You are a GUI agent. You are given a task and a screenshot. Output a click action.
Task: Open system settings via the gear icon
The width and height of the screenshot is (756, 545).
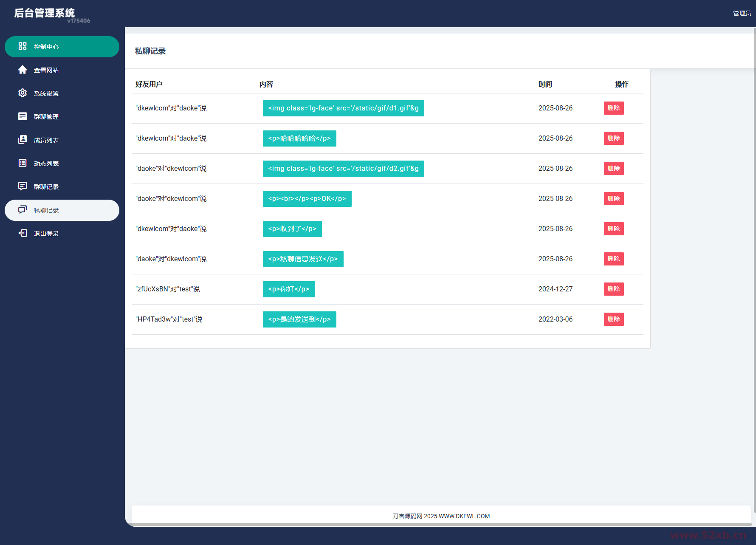(x=23, y=93)
